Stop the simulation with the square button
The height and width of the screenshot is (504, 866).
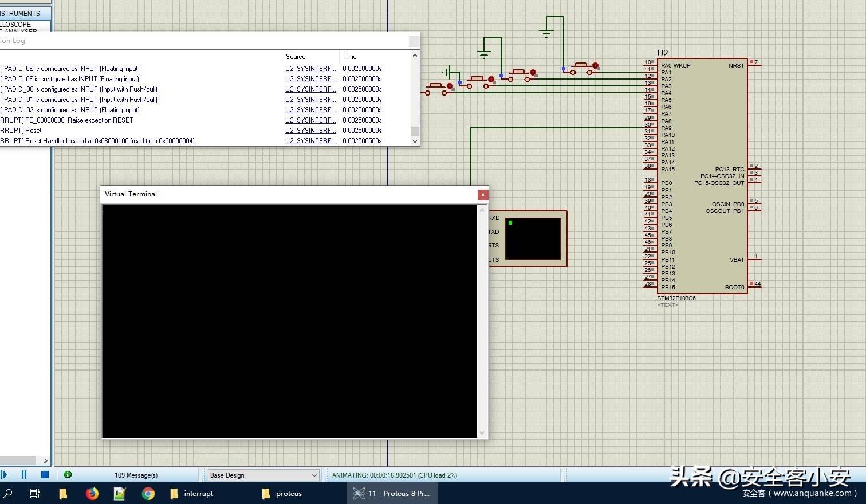click(45, 474)
